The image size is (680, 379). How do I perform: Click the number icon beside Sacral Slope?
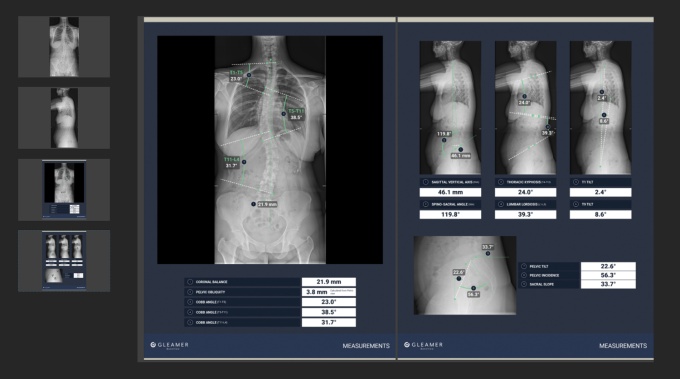tap(524, 284)
